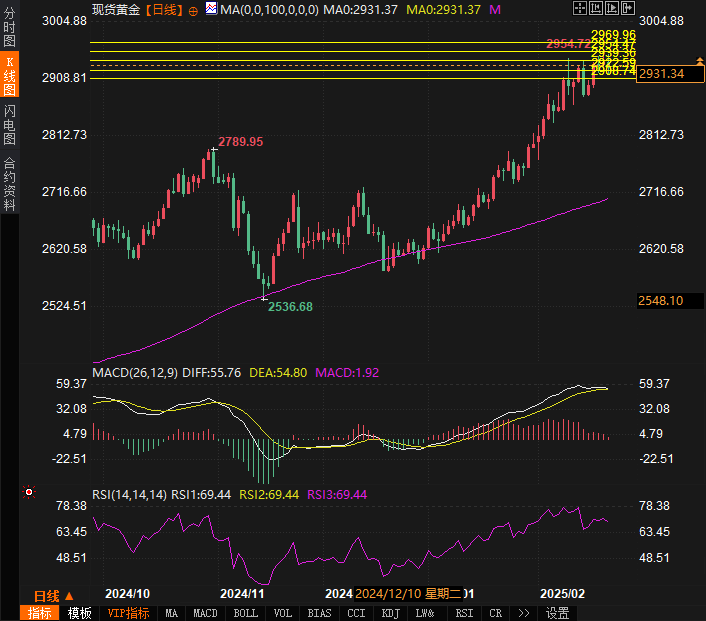Click the plus icon beside 日线 label
This screenshot has width=706, height=621.
pyautogui.click(x=193, y=9)
